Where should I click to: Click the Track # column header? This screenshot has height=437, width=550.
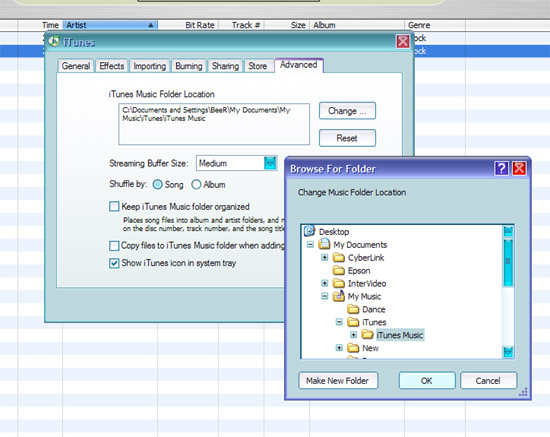[241, 25]
